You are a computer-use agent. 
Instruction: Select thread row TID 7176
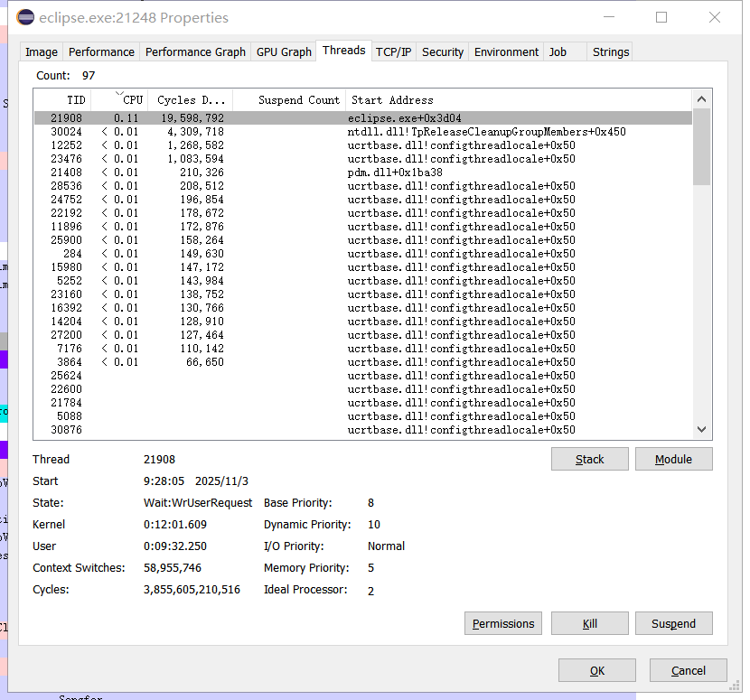363,348
